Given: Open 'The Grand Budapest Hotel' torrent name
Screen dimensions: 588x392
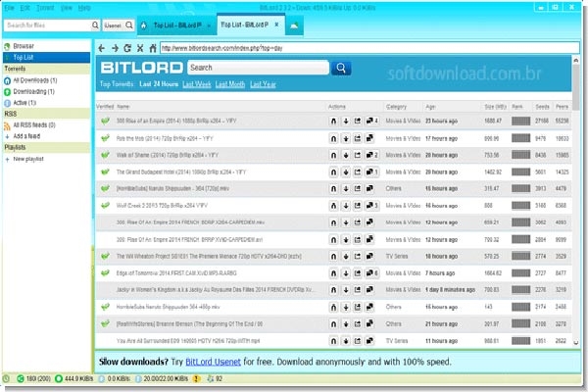Looking at the screenshot, I should click(181, 172).
